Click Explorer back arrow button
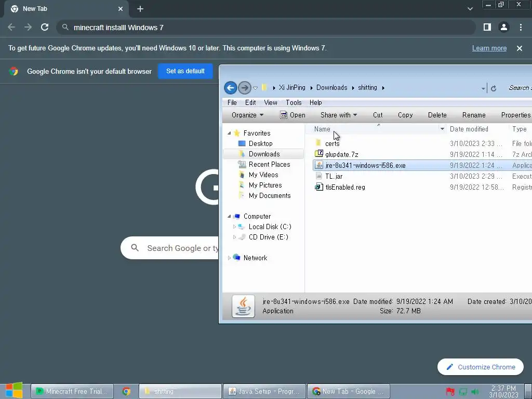 click(230, 88)
